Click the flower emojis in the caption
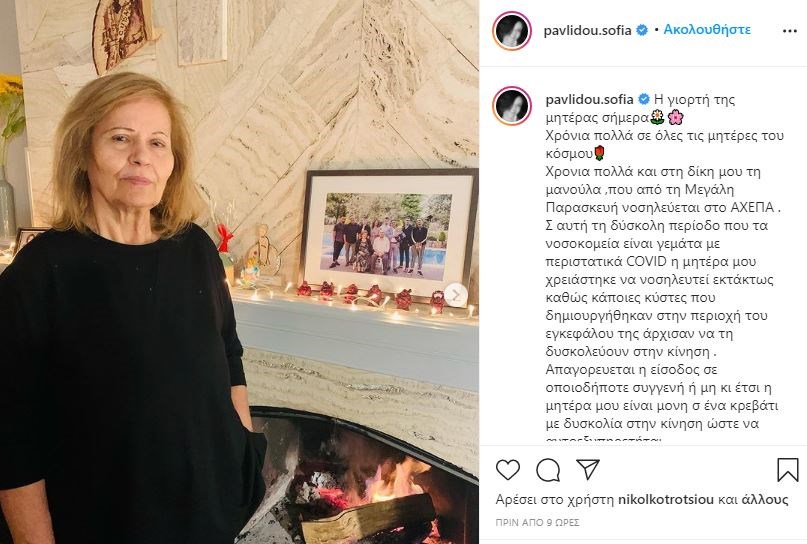807x544 pixels. coord(667,118)
